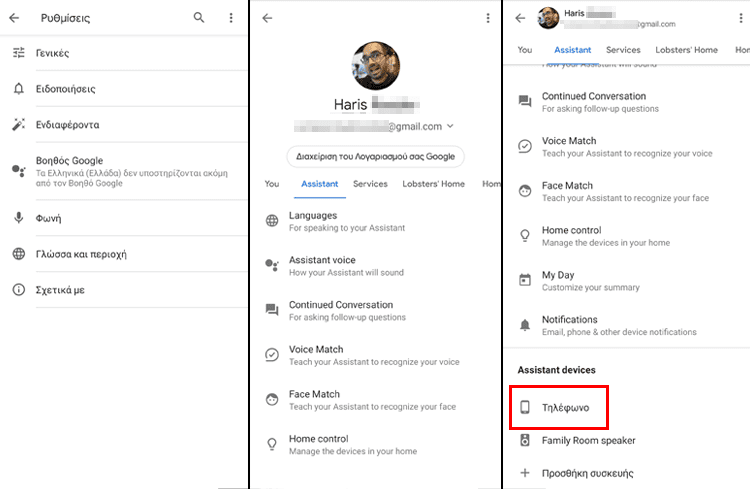The height and width of the screenshot is (489, 750).
Task: Open Face Match in right panel
Action: pos(627,191)
